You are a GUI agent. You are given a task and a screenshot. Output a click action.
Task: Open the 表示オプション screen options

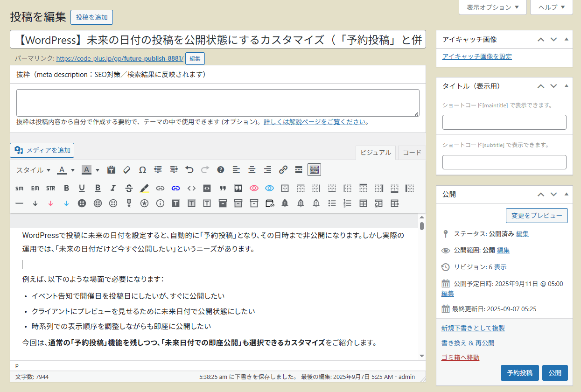[493, 7]
